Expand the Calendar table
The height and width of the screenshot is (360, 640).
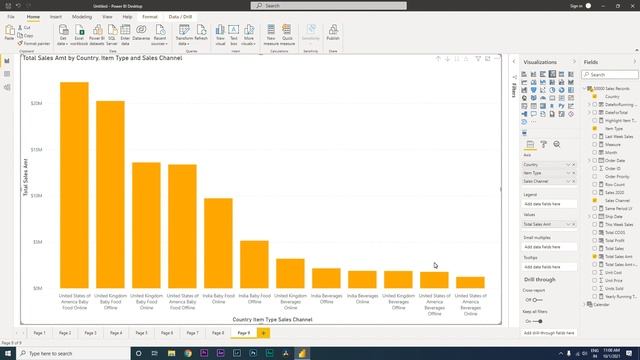pos(584,304)
